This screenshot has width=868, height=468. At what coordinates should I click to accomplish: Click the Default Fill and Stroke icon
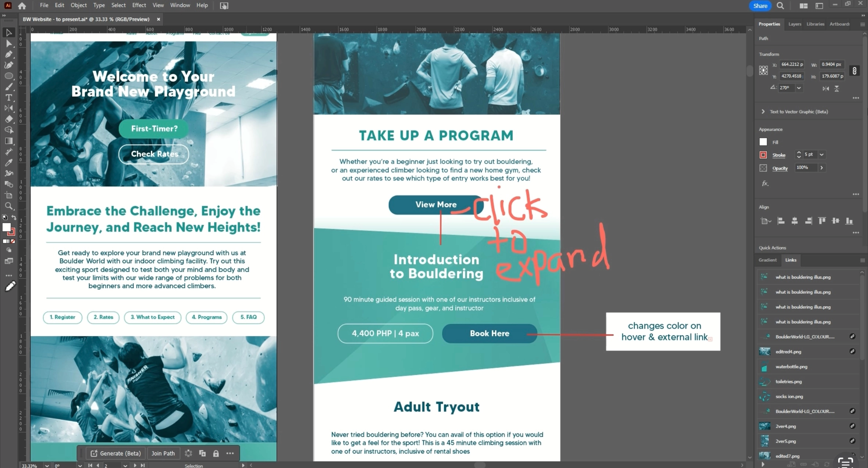[x=5, y=218]
